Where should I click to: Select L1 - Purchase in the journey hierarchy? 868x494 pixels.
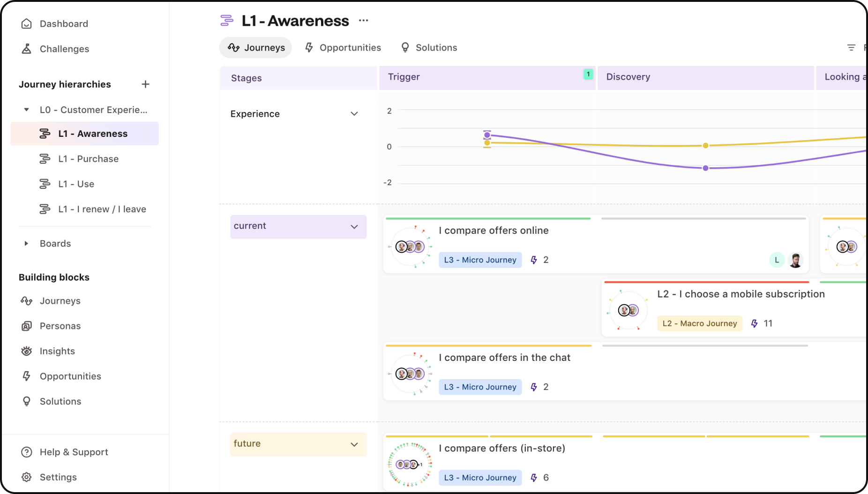click(88, 158)
